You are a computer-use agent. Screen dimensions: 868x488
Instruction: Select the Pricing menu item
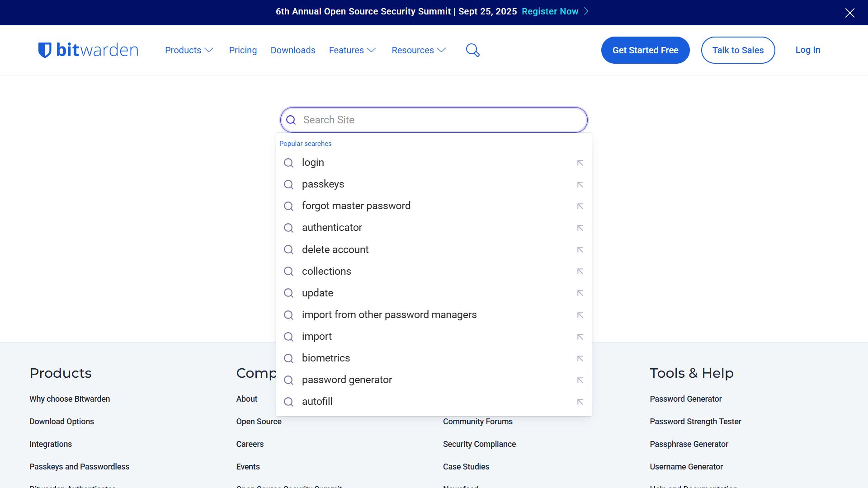[x=243, y=50]
